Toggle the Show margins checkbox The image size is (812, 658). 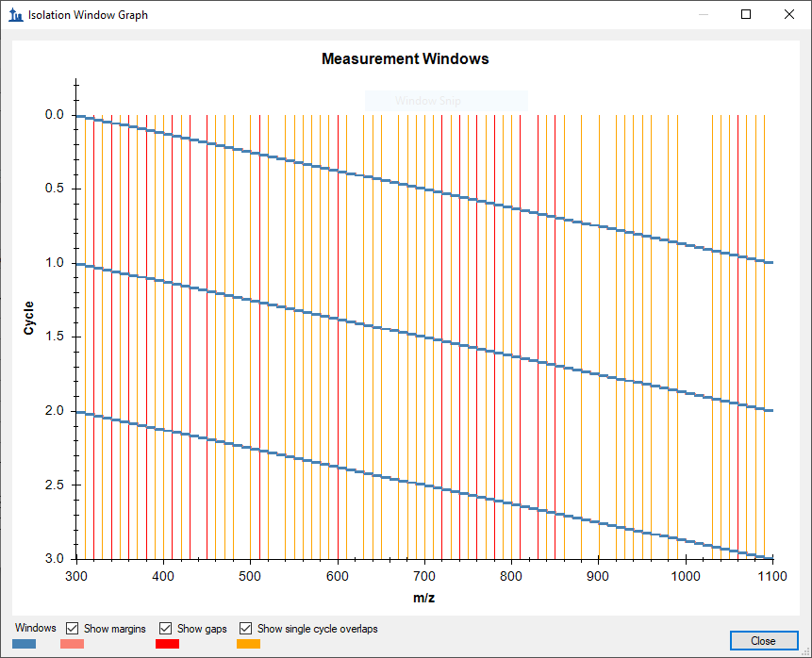pos(73,629)
